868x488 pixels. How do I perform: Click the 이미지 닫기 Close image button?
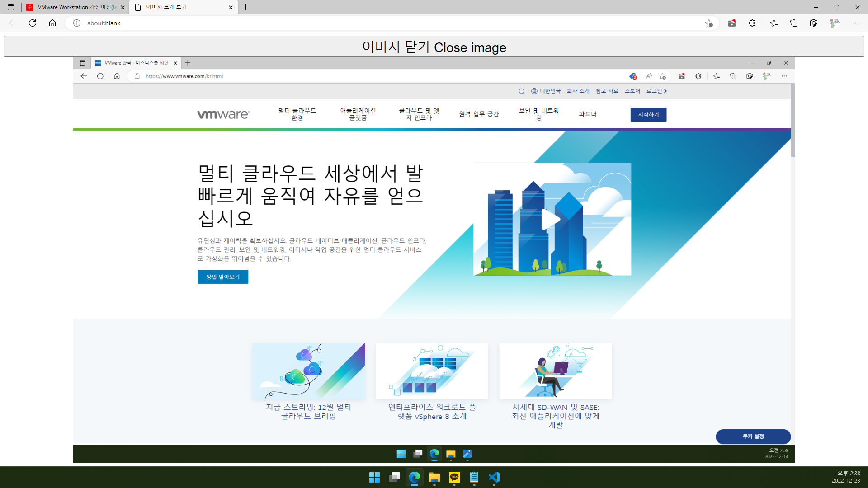pos(434,47)
